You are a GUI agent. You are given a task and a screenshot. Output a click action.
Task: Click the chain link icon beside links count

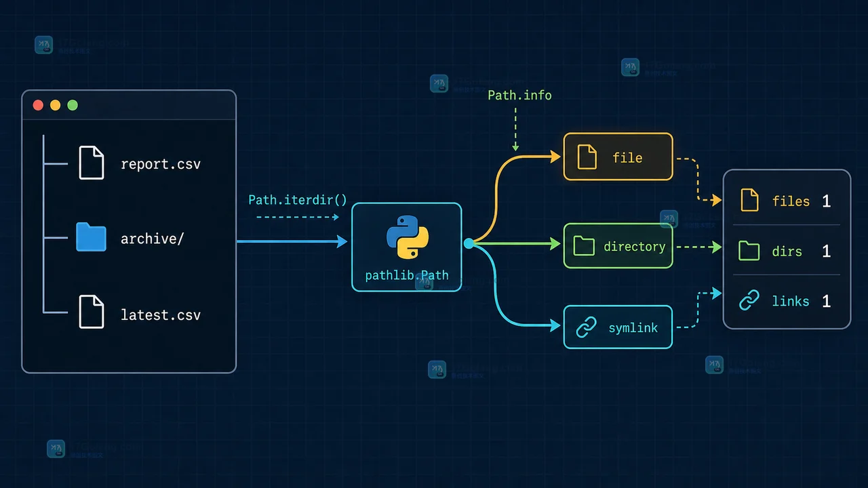tap(749, 300)
